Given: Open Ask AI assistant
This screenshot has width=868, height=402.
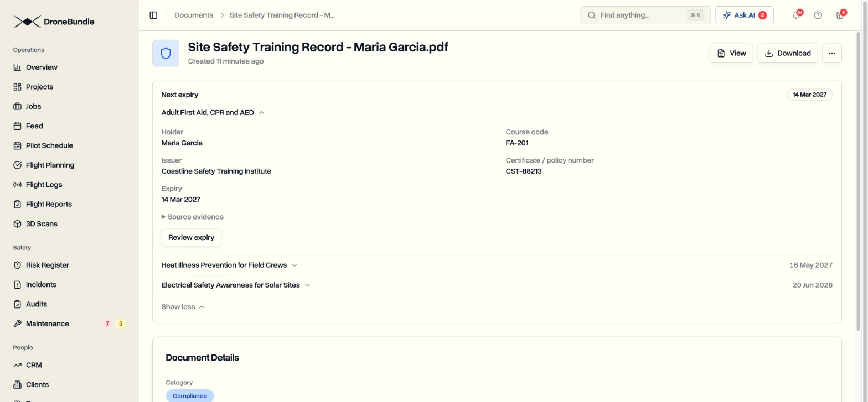Looking at the screenshot, I should pos(744,15).
